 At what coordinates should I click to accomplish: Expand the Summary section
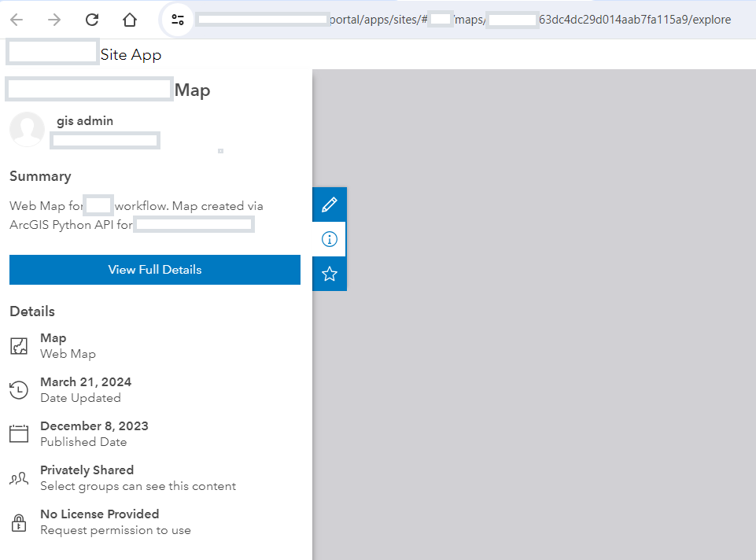40,176
